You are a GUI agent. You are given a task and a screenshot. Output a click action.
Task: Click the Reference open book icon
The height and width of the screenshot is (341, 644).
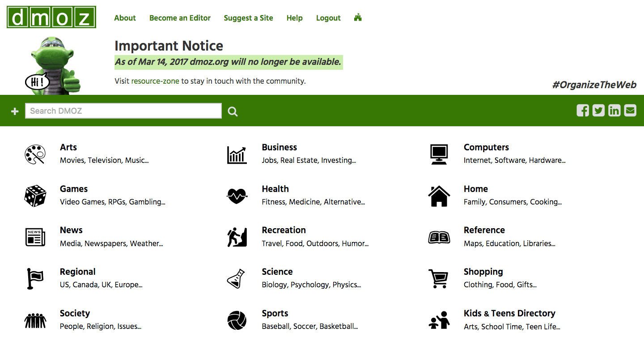click(x=439, y=237)
